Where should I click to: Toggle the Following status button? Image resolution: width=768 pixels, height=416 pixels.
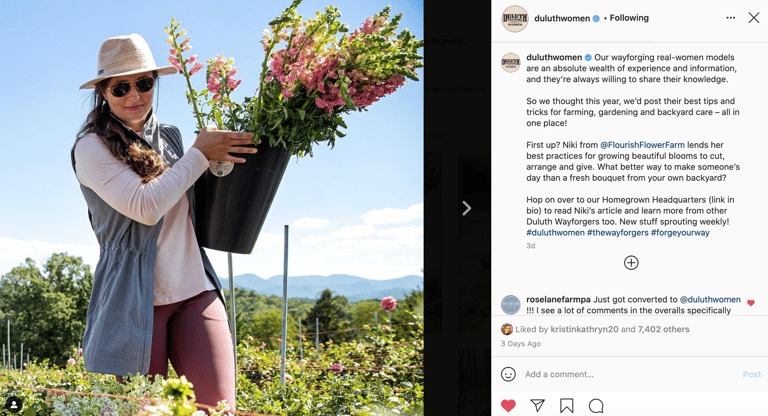[x=629, y=18]
